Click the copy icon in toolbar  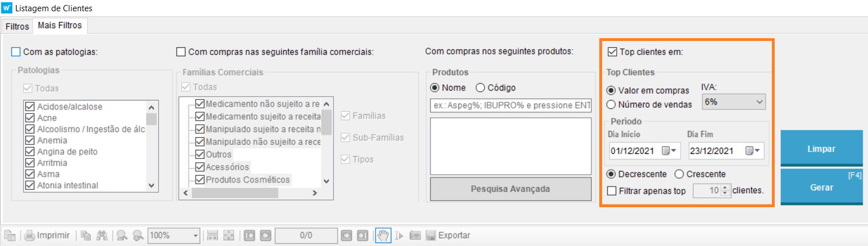click(85, 235)
